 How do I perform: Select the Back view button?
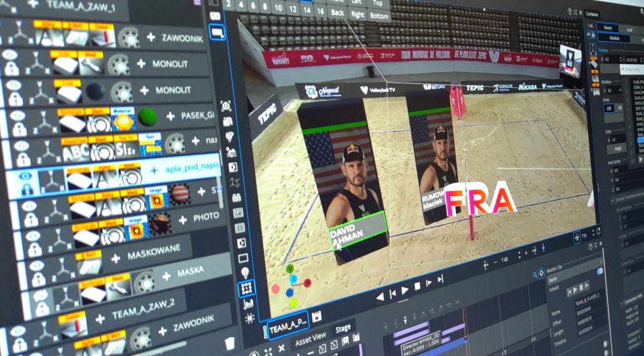(x=337, y=13)
